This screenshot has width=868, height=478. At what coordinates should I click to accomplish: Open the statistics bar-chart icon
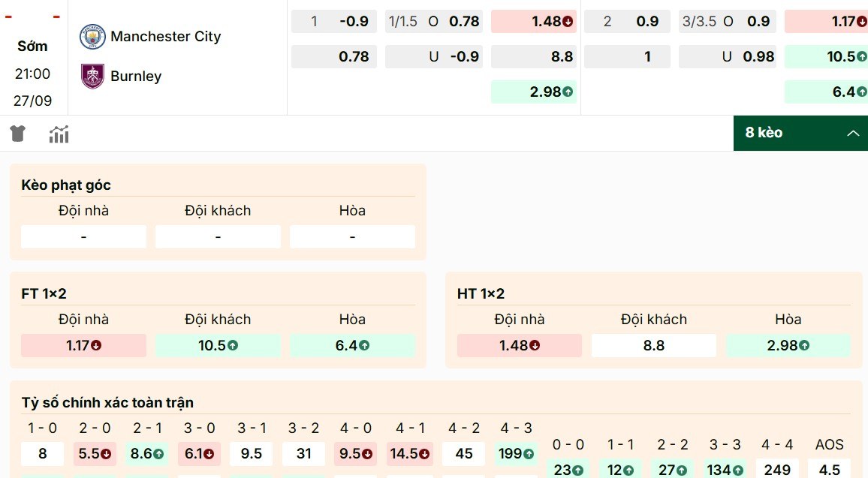tap(59, 134)
